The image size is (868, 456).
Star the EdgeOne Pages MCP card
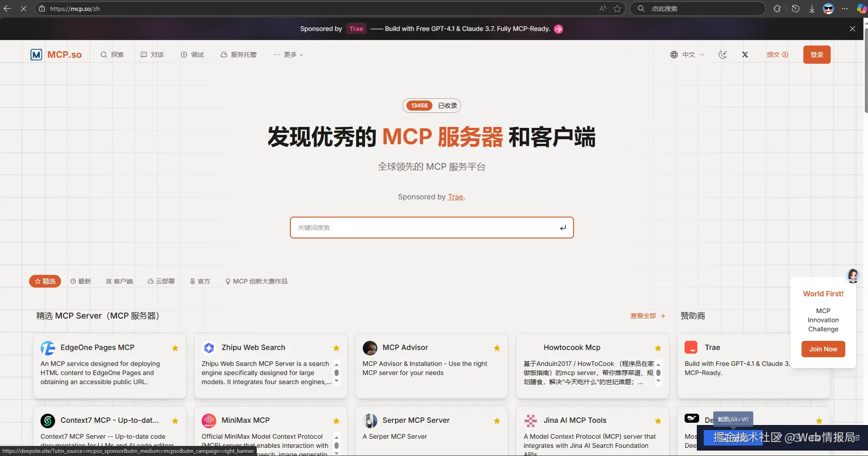pos(175,348)
